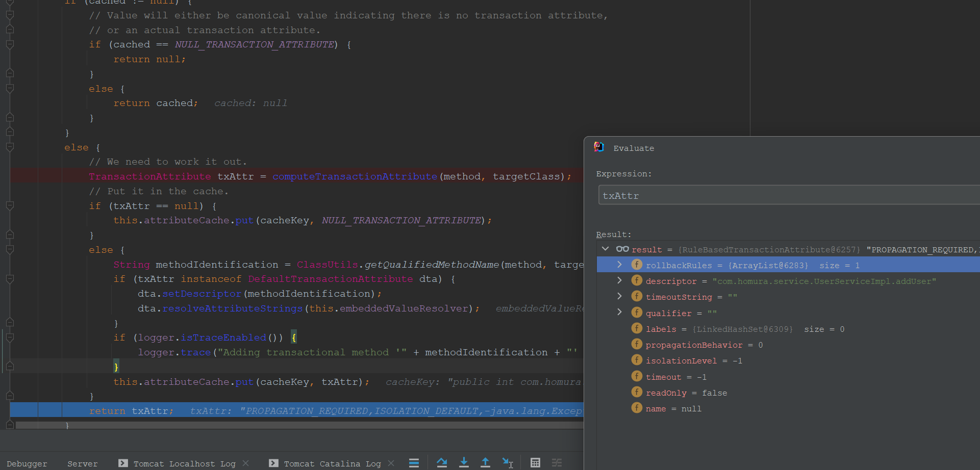The width and height of the screenshot is (980, 470).
Task: Click the IntelliJ logo in Evaluate dialog title
Action: [599, 147]
